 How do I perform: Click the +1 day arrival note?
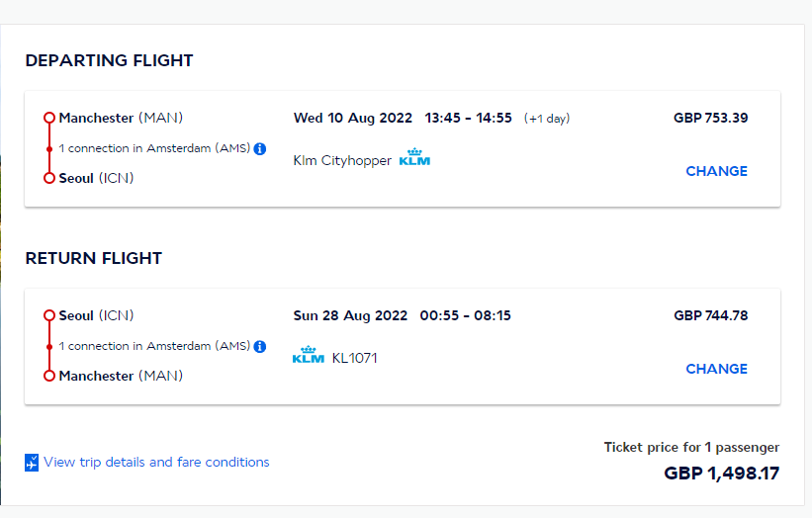pos(547,119)
